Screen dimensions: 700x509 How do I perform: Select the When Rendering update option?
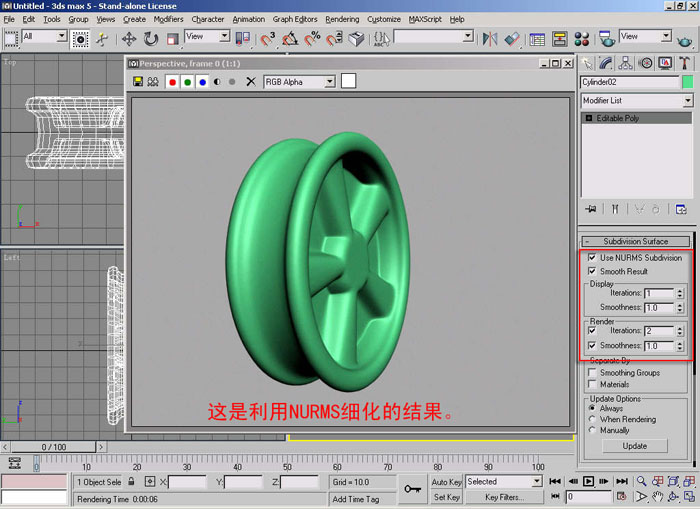[x=592, y=419]
